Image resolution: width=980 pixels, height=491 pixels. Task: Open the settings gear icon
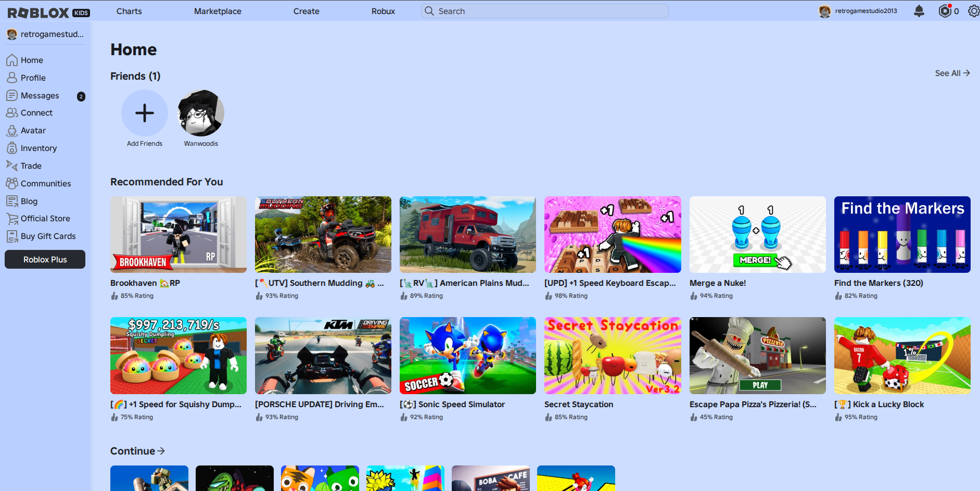[973, 11]
